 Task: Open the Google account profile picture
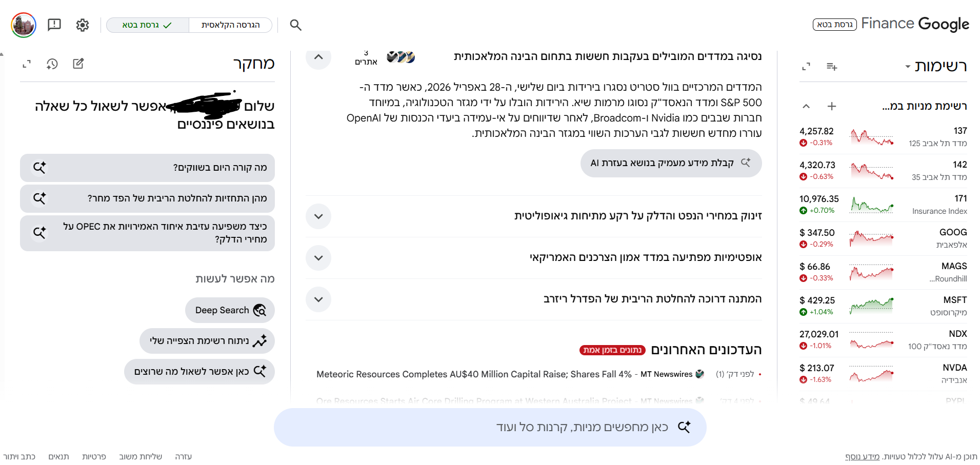24,25
